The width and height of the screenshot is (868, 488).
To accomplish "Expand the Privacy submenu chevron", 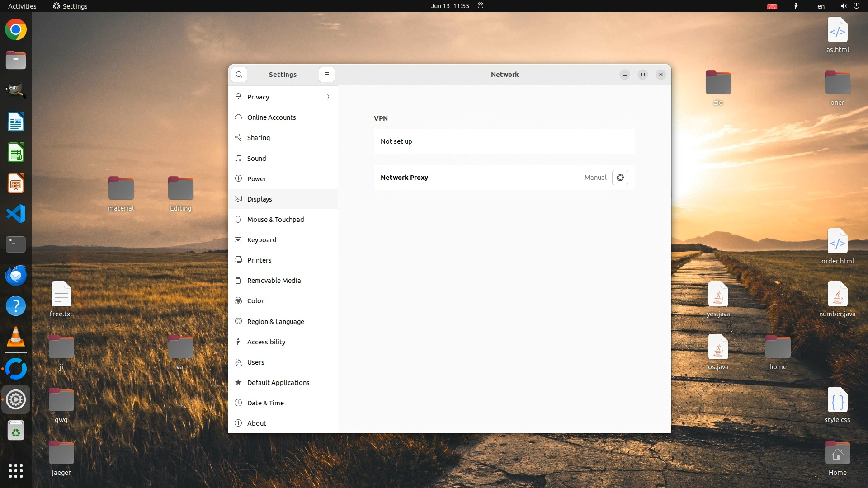I will tap(328, 97).
